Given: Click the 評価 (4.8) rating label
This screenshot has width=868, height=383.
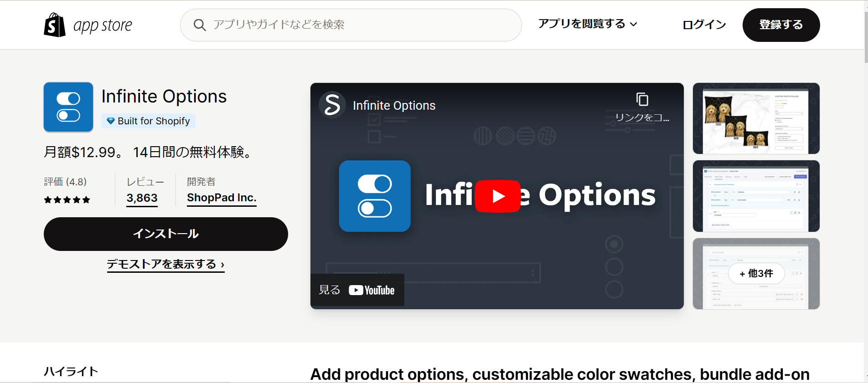Looking at the screenshot, I should coord(65,182).
